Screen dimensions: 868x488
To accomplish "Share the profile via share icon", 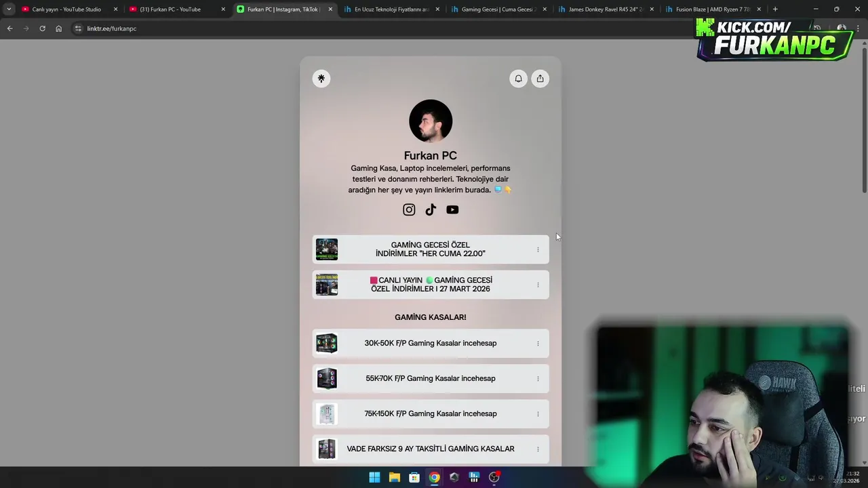I will tap(540, 79).
